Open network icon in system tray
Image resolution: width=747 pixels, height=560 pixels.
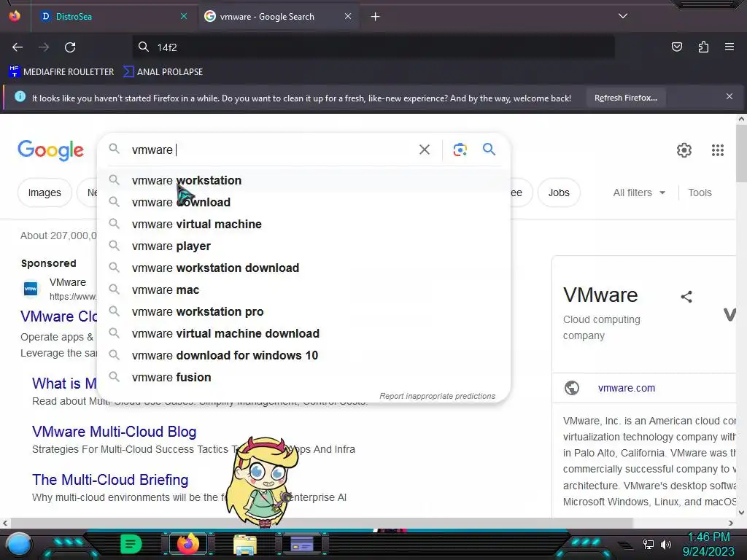pos(648,544)
